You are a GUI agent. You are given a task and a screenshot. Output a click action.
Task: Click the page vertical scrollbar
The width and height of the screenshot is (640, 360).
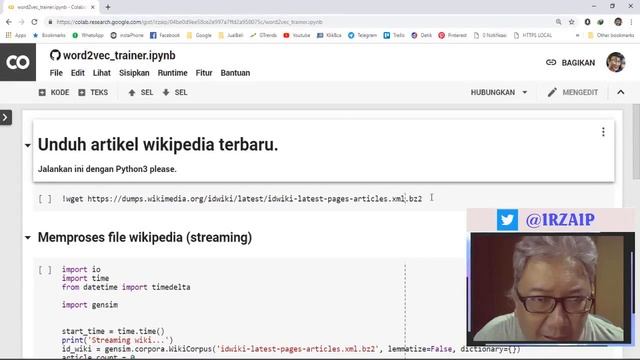(x=636, y=142)
